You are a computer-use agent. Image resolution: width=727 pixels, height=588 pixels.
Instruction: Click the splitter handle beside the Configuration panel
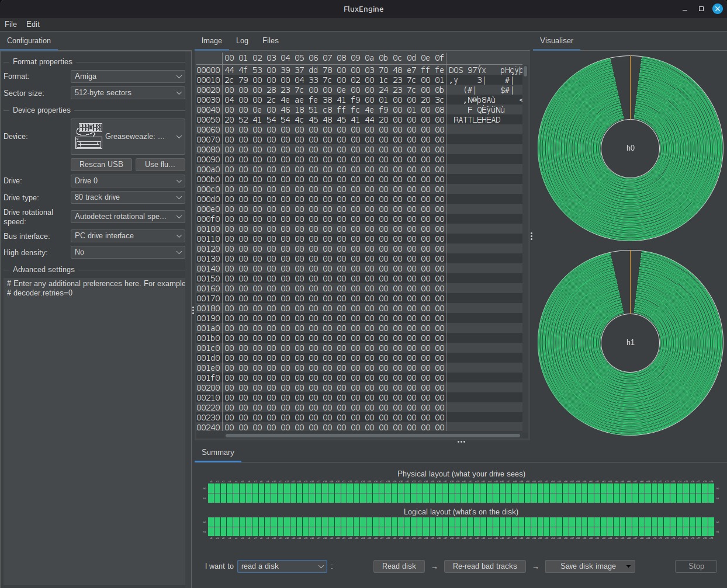coord(193,311)
